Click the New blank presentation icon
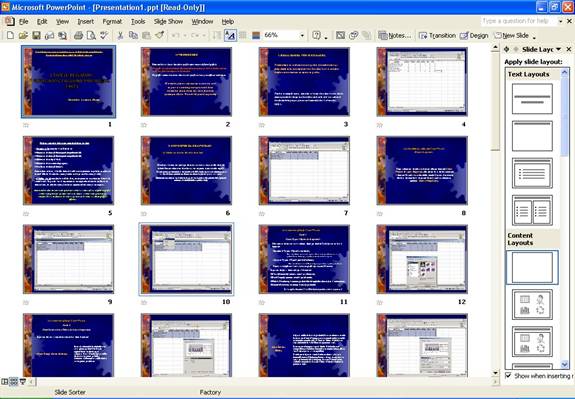The height and width of the screenshot is (399, 575). [x=10, y=36]
